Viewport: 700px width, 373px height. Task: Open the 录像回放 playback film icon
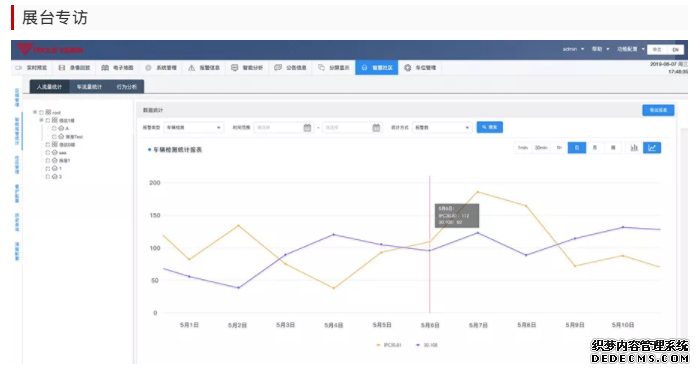coord(62,68)
